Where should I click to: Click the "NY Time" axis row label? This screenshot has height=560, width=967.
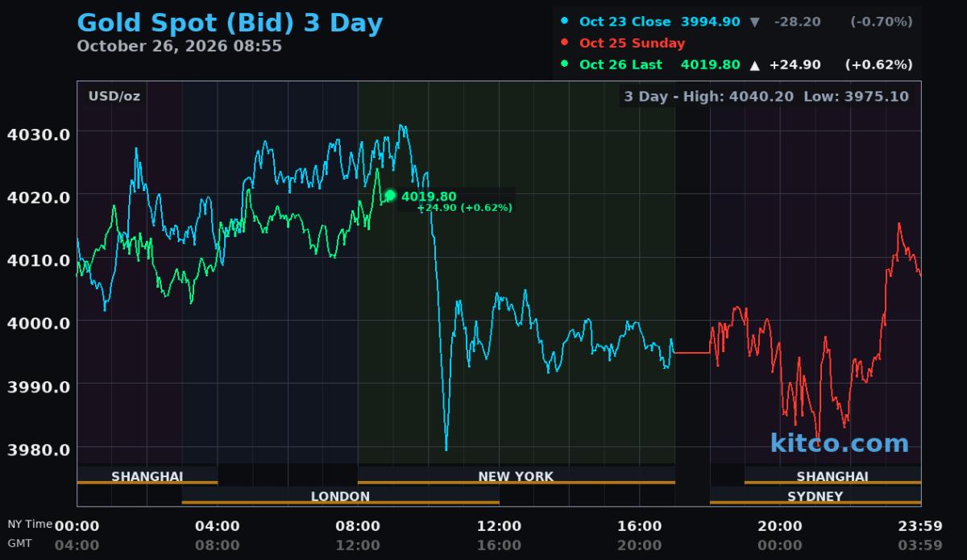coord(30,525)
